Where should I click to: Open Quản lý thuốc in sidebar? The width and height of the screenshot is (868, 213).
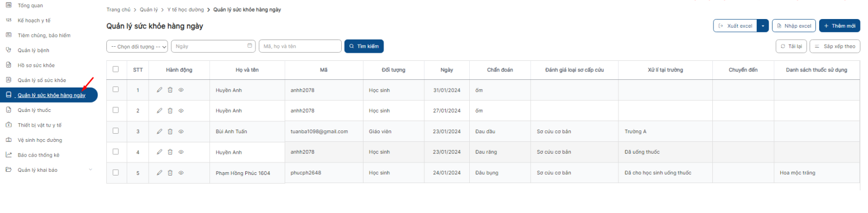[34, 110]
